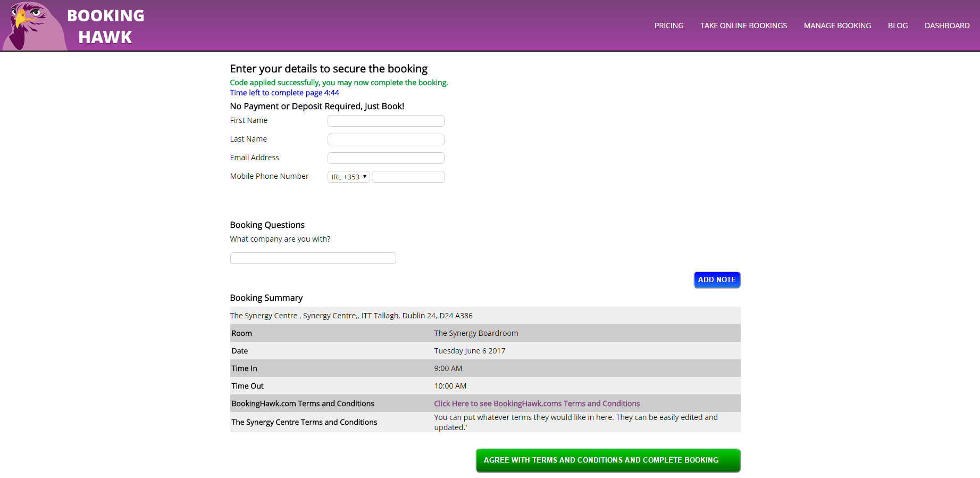The height and width of the screenshot is (478, 980).
Task: Visit the Blog page
Action: pyautogui.click(x=898, y=26)
